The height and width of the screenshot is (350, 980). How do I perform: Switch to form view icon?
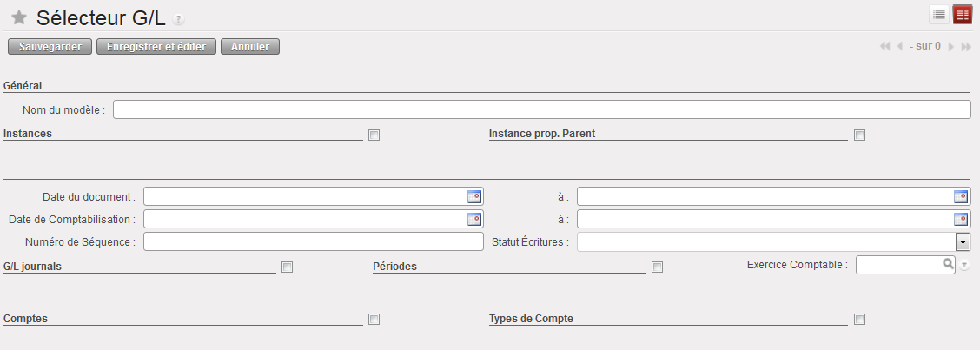coord(962,15)
